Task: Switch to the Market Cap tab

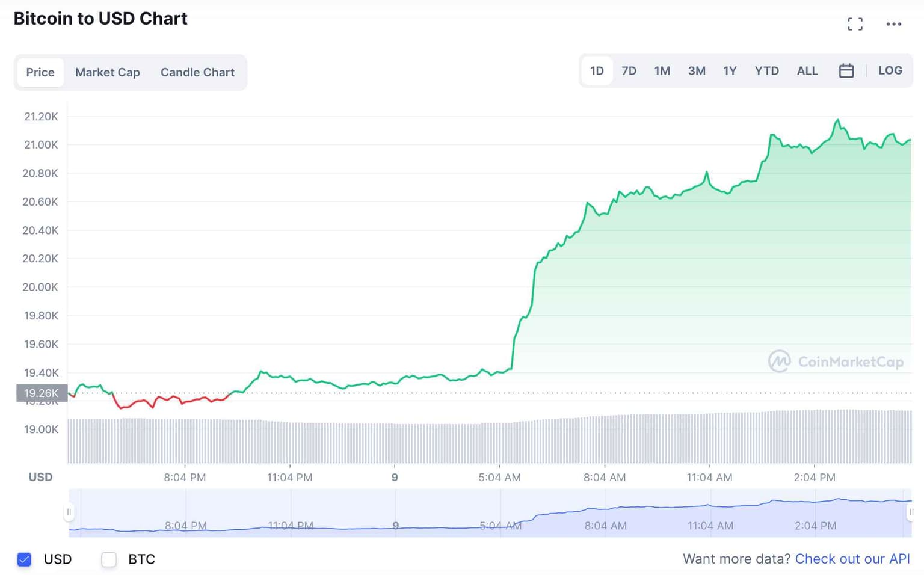Action: [x=107, y=72]
